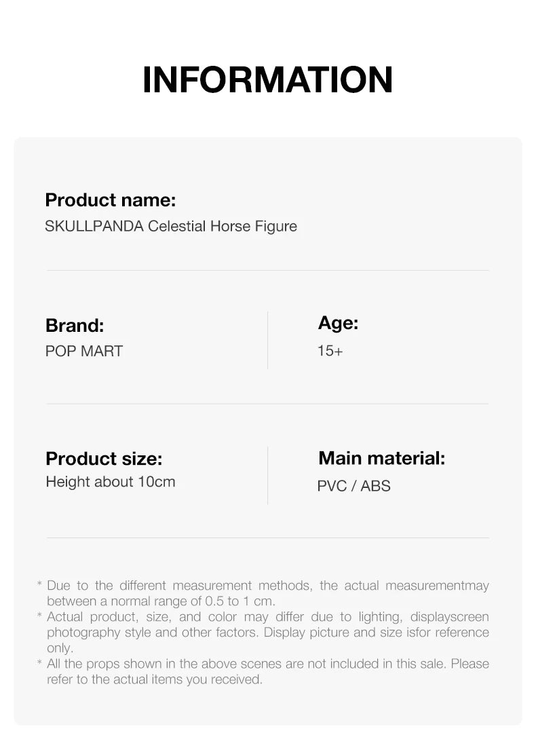Click the POP MART brand value
Screen dimensions: 536x756
pos(84,352)
